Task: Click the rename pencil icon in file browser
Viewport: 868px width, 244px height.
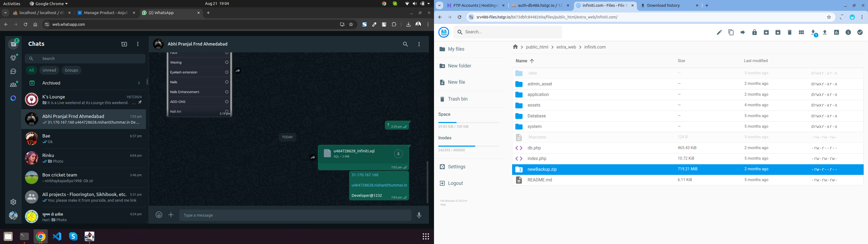Action: point(719,32)
